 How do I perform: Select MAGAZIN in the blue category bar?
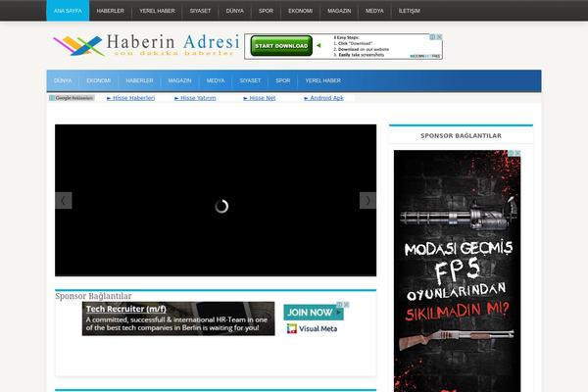tap(179, 80)
